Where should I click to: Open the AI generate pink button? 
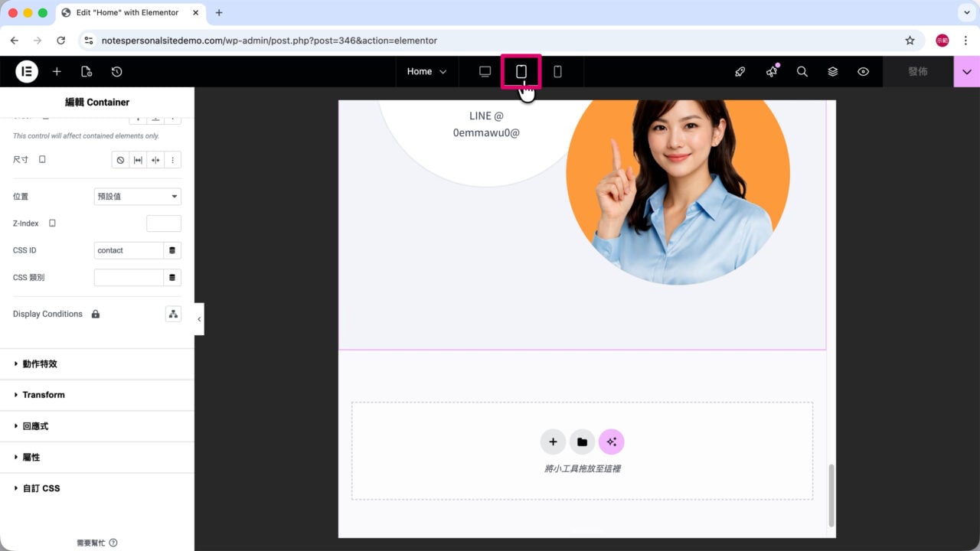(611, 442)
